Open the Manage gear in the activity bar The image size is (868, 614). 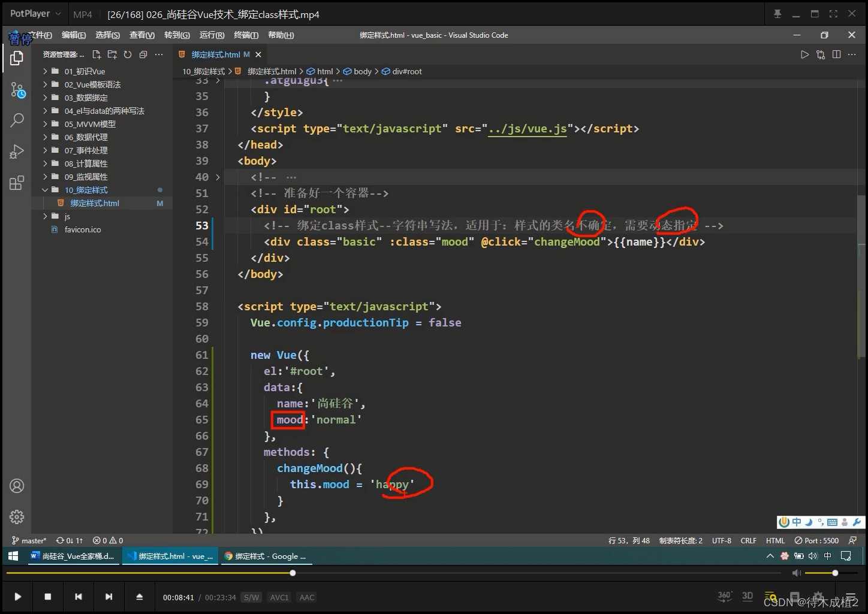[17, 516]
